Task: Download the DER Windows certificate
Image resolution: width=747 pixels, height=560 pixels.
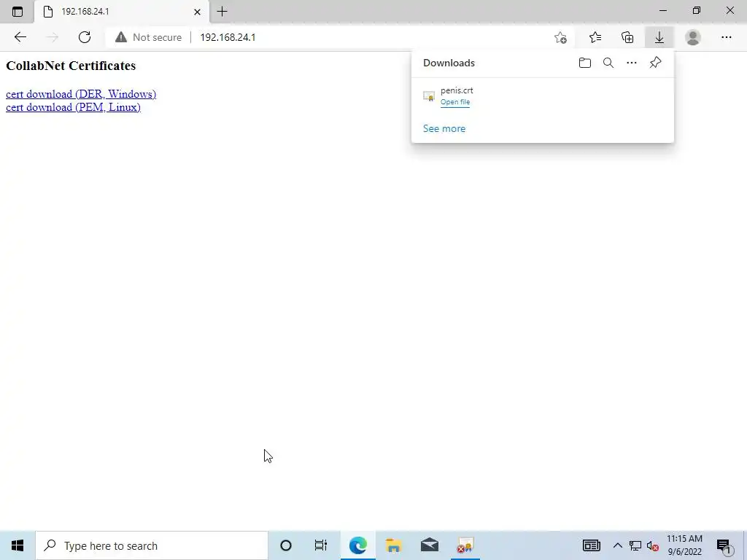Action: click(81, 94)
